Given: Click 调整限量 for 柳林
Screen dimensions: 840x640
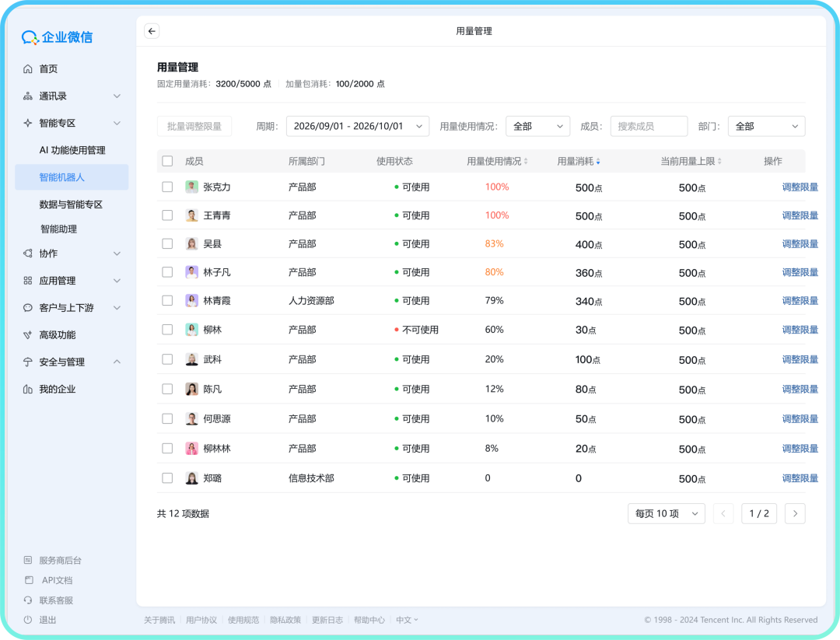Looking at the screenshot, I should [x=800, y=330].
